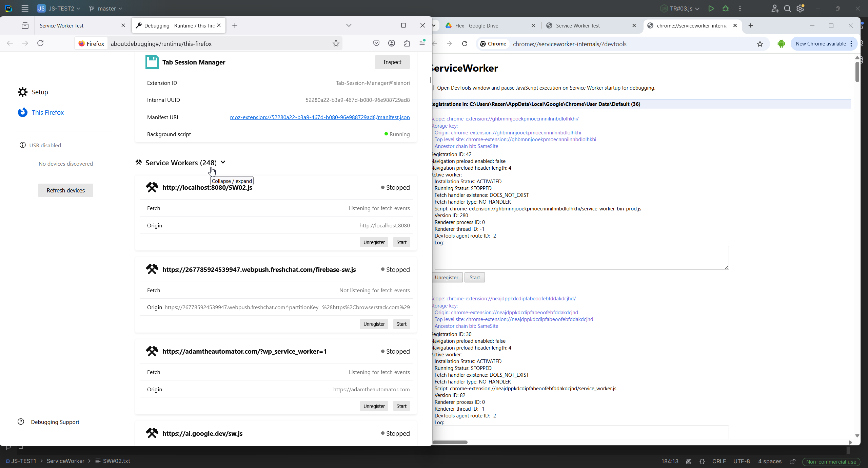Viewport: 868px width, 468px height.
Task: Click Firefox bookmark star icon
Action: (336, 43)
